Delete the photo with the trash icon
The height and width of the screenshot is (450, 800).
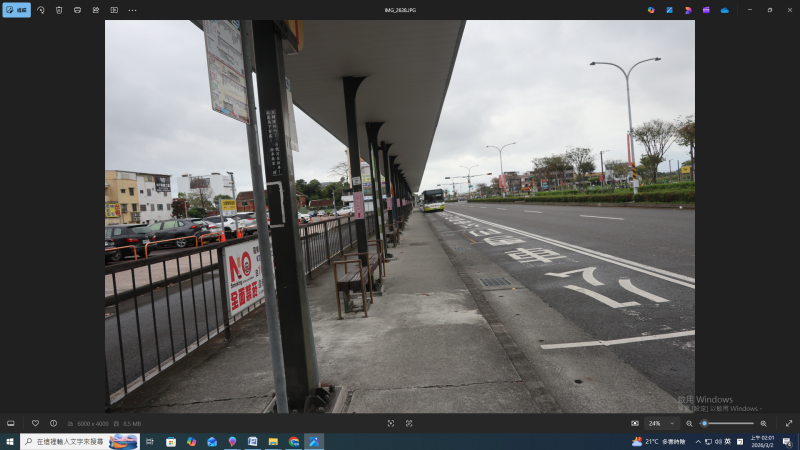point(59,10)
